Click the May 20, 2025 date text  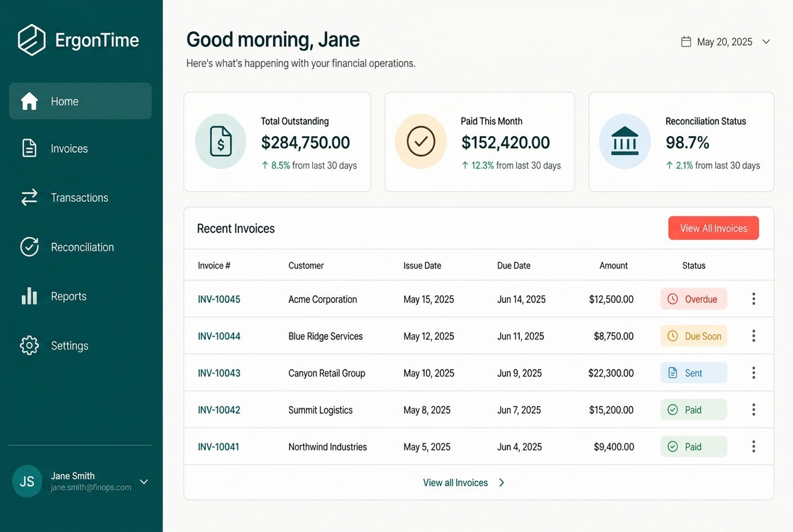(x=725, y=41)
